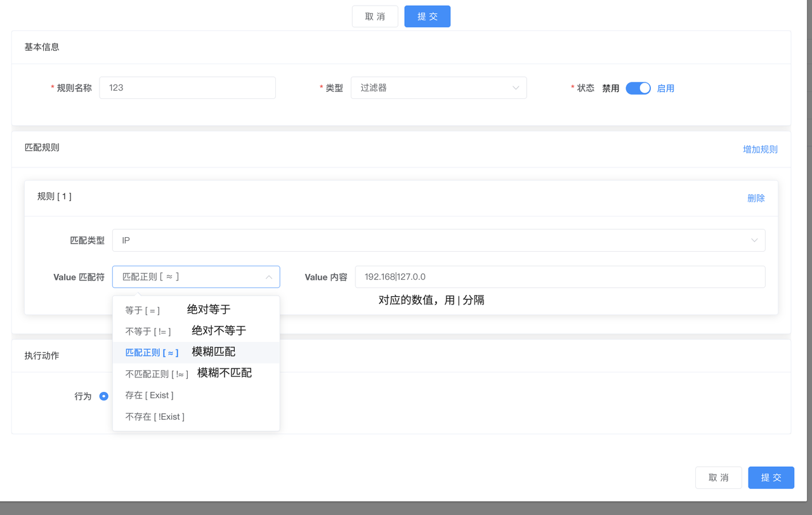The height and width of the screenshot is (515, 812).
Task: Click the bottom 提交 submit button
Action: tap(771, 478)
